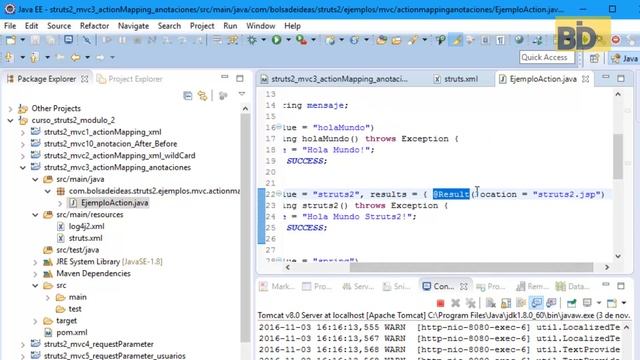Toggle Scroll Lock in Console
The width and height of the screenshot is (640, 360).
(506, 303)
